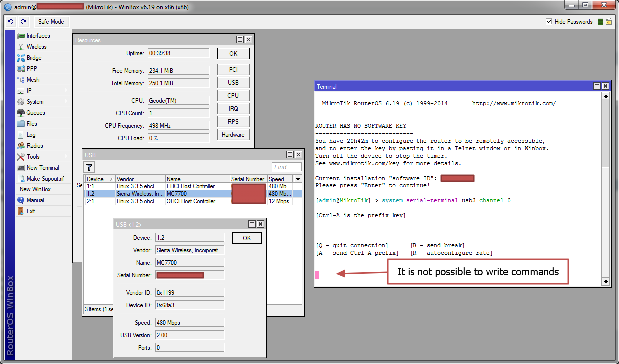
Task: Click the Speed field 480 Mbps in dialog
Action: point(189,323)
